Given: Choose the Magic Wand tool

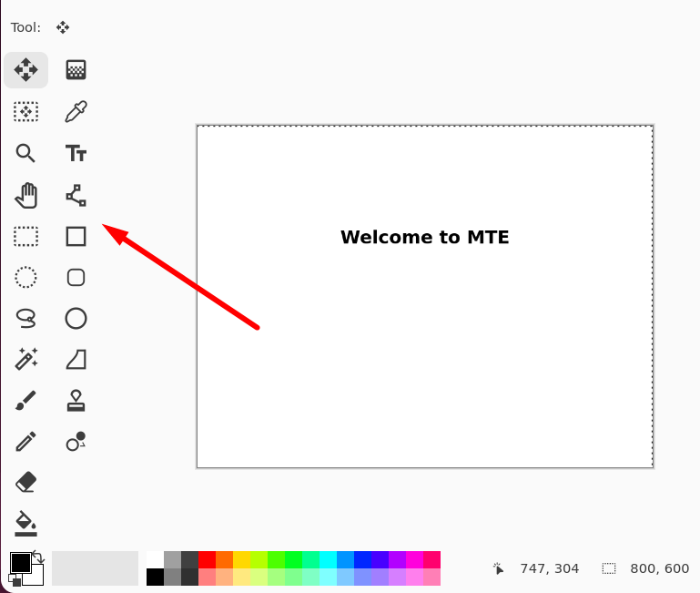Looking at the screenshot, I should click(x=25, y=359).
